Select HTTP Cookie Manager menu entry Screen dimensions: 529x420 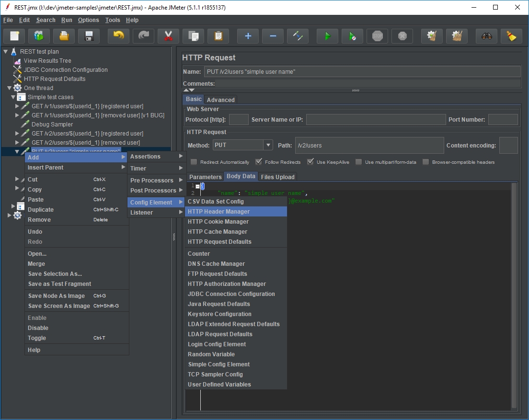coord(236,222)
